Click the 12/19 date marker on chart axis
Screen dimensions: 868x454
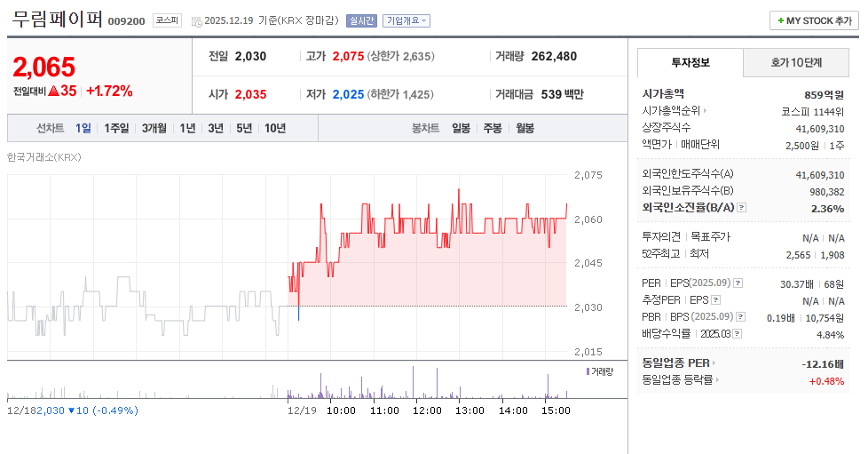(302, 410)
